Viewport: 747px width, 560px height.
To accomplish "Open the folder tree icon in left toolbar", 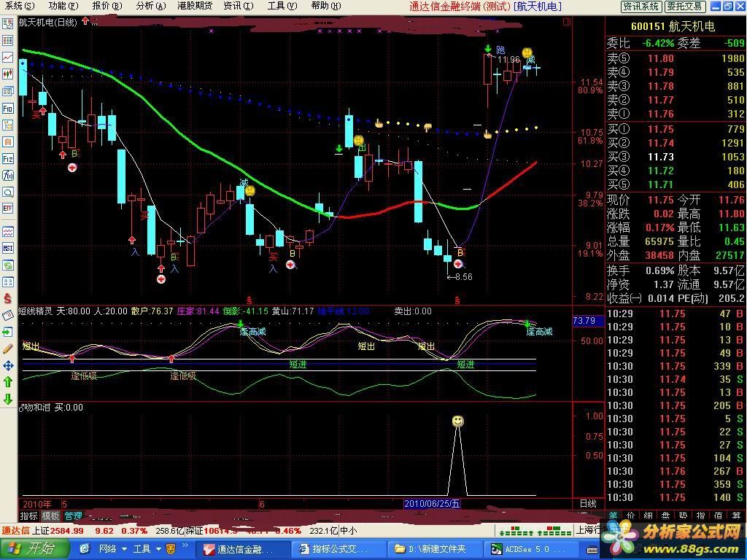I will pos(7,125).
